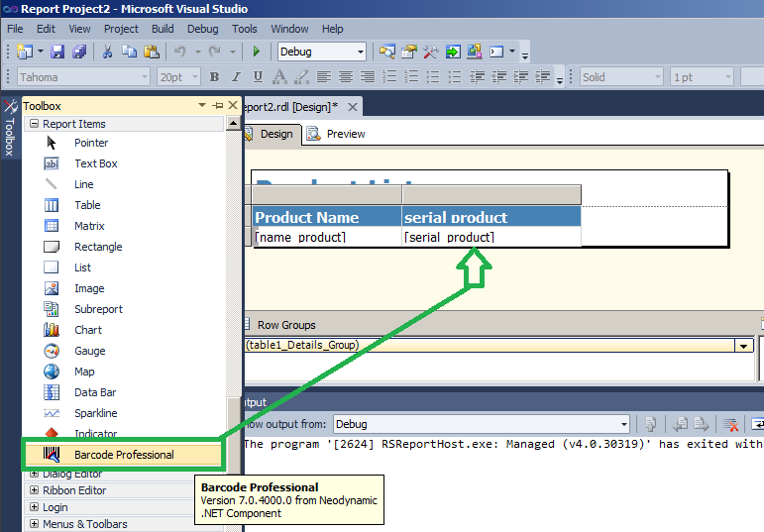The height and width of the screenshot is (532, 764).
Task: Close the Report2.rdl design tab
Action: pos(353,107)
